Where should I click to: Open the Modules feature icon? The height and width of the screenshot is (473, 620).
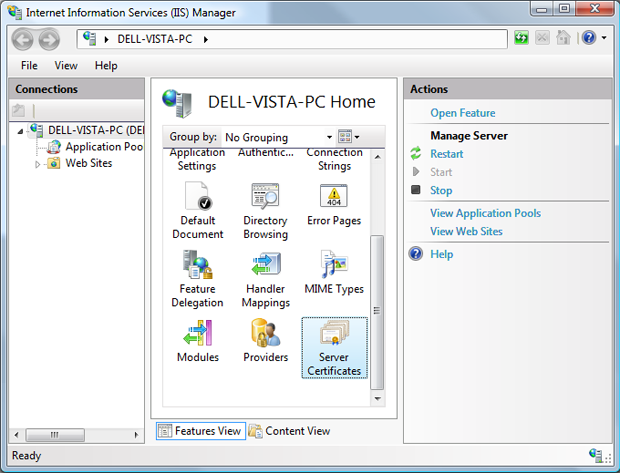pos(197,334)
